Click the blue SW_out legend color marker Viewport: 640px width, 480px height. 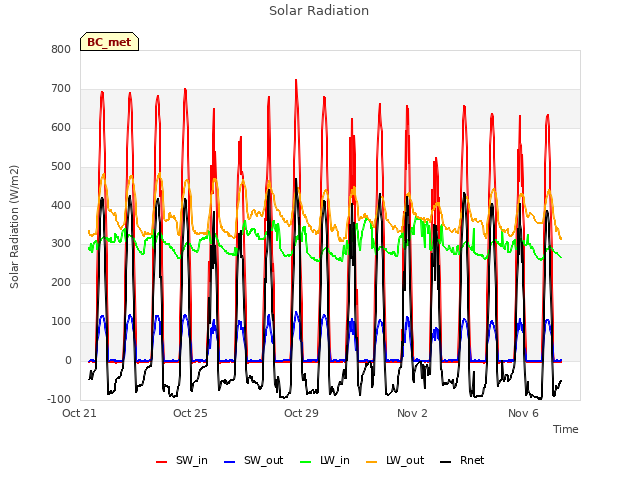[x=230, y=462]
